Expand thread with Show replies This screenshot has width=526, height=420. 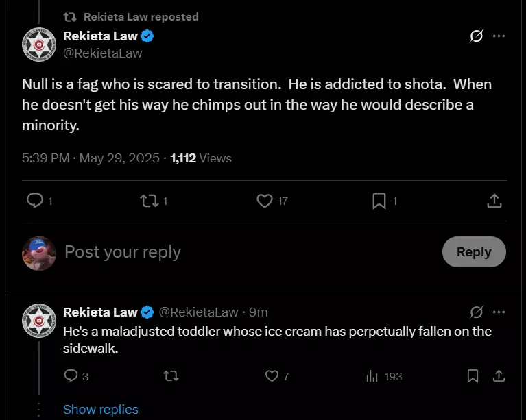tap(101, 409)
